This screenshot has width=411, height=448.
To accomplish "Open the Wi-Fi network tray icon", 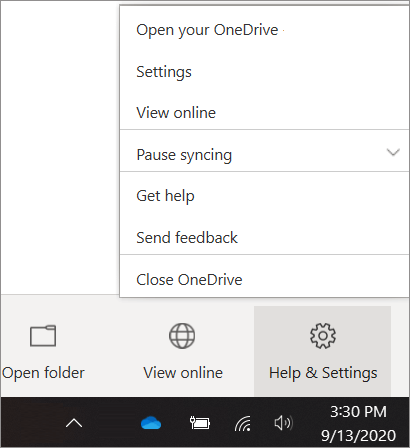I will 243,424.
